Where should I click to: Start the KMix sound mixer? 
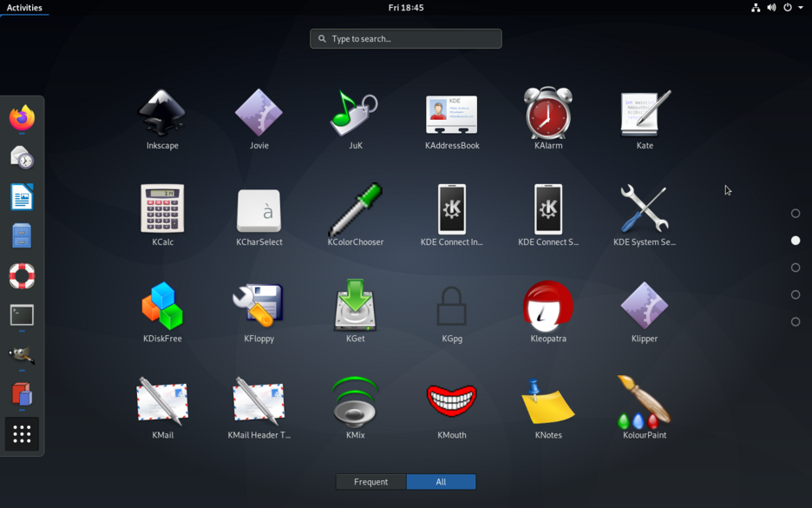356,408
